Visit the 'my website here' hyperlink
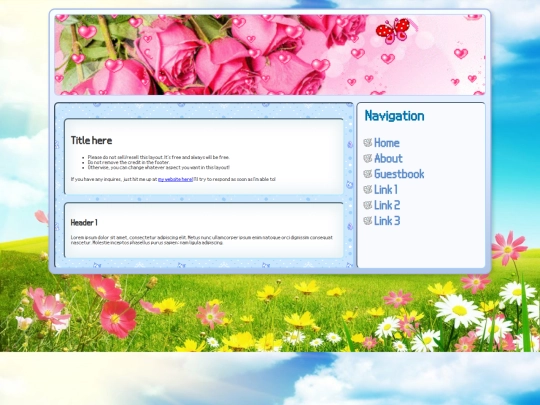This screenshot has width=540, height=405. click(175, 179)
